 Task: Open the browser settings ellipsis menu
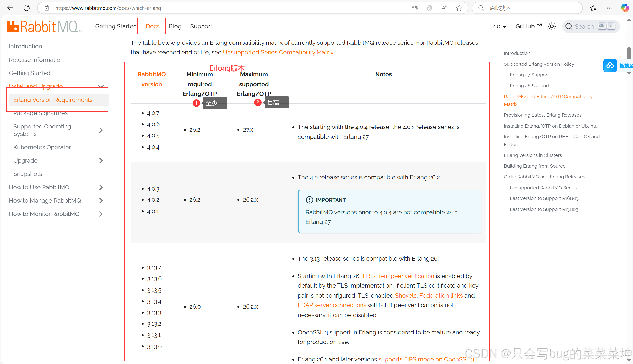609,8
